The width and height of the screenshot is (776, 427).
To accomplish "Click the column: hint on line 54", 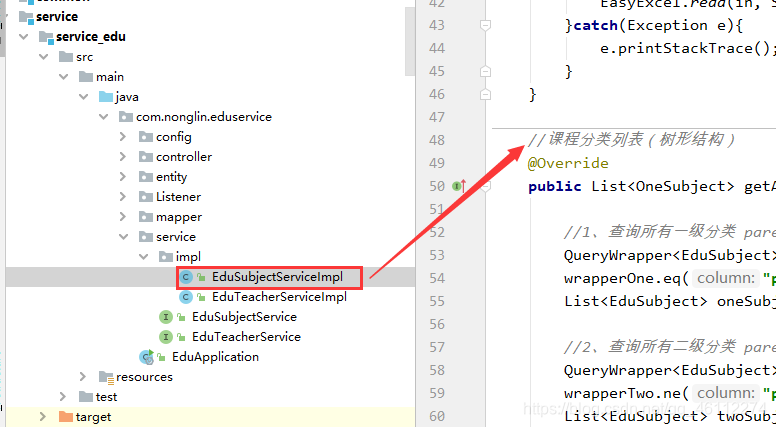I will point(725,278).
